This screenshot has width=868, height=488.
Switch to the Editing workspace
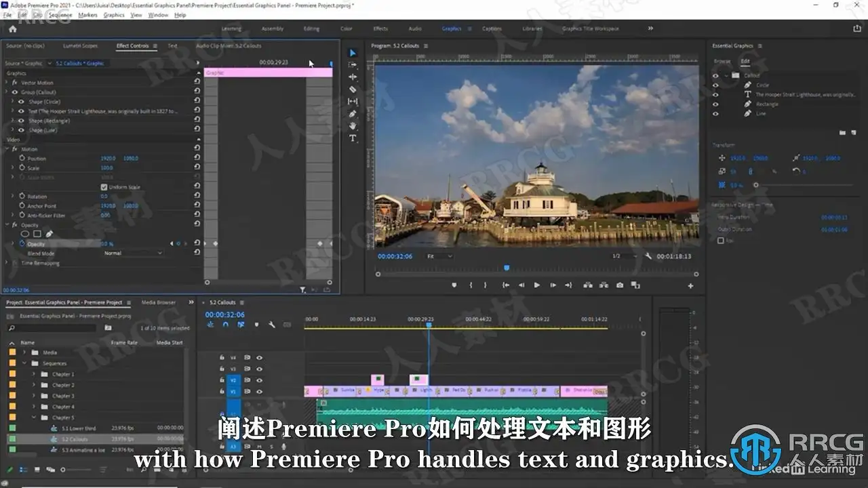tap(311, 28)
